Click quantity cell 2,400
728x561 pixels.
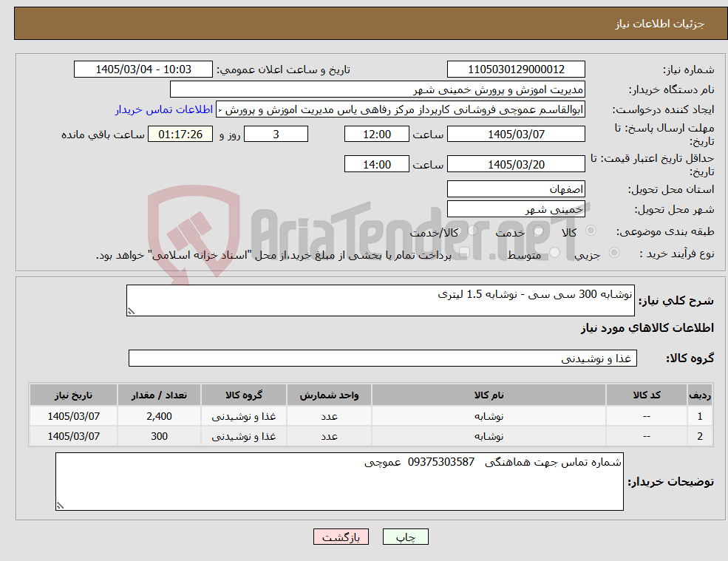click(159, 416)
